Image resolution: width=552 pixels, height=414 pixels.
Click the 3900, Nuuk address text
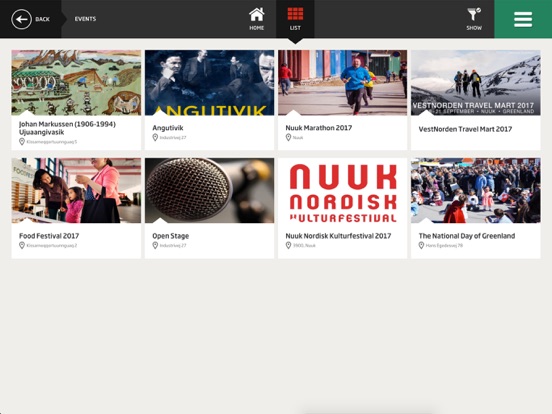coord(304,246)
